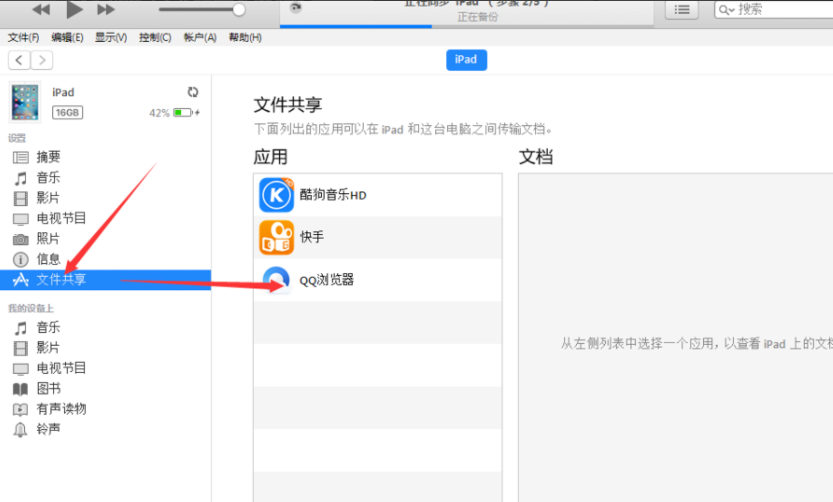Image resolution: width=833 pixels, height=502 pixels.
Task: Select 照片 in the settings sidebar
Action: (48, 239)
